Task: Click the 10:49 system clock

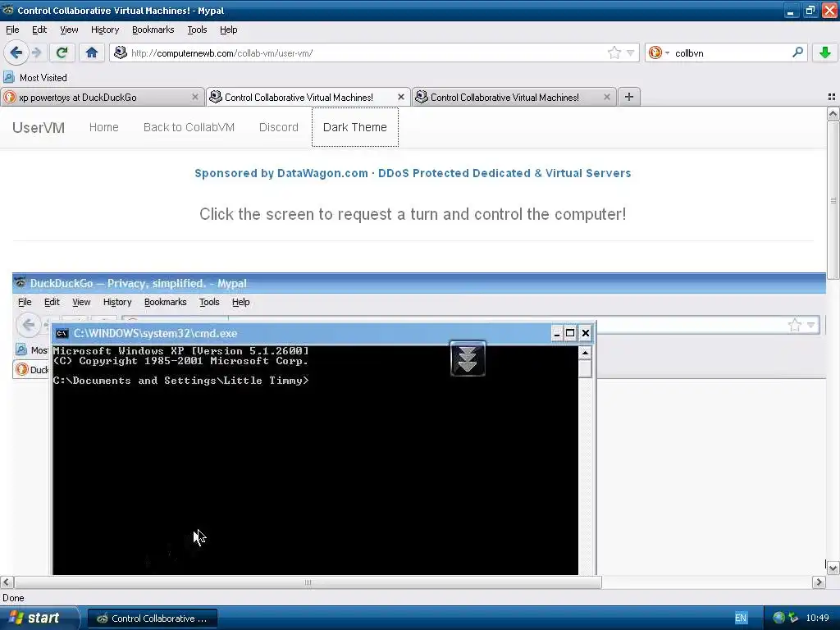Action: [817, 619]
